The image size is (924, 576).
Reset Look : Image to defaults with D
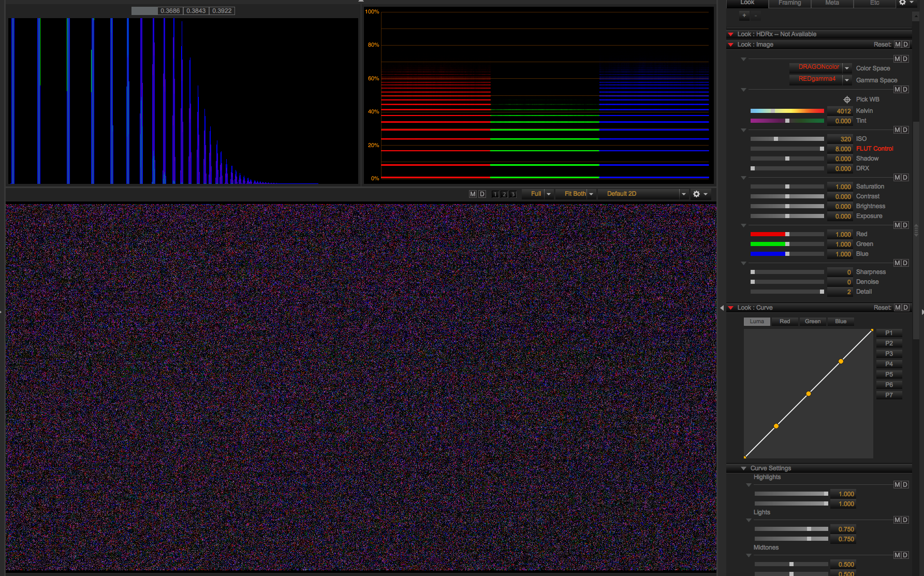(x=905, y=45)
